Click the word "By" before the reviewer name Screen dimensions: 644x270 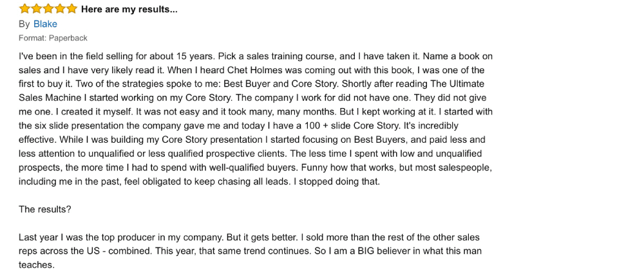tap(24, 24)
